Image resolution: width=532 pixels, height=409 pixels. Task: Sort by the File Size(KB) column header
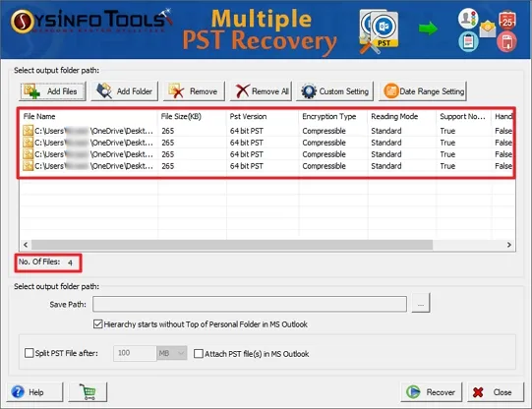point(192,116)
